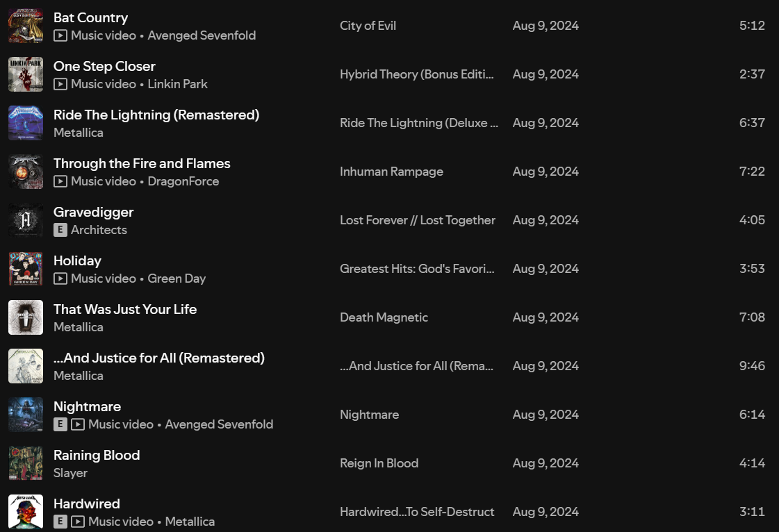Screen dimensions: 779x532
Task: Open the Inhuman Rampage album link
Action: pos(391,172)
